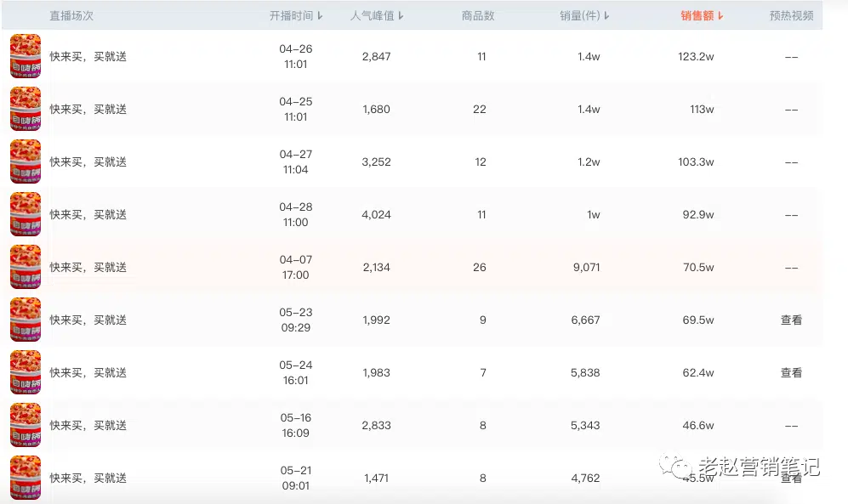Select start time 05-23 09:29

point(296,320)
